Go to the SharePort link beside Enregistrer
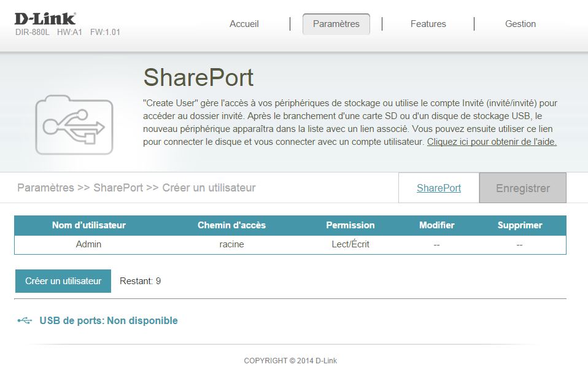588x375 pixels. click(438, 188)
